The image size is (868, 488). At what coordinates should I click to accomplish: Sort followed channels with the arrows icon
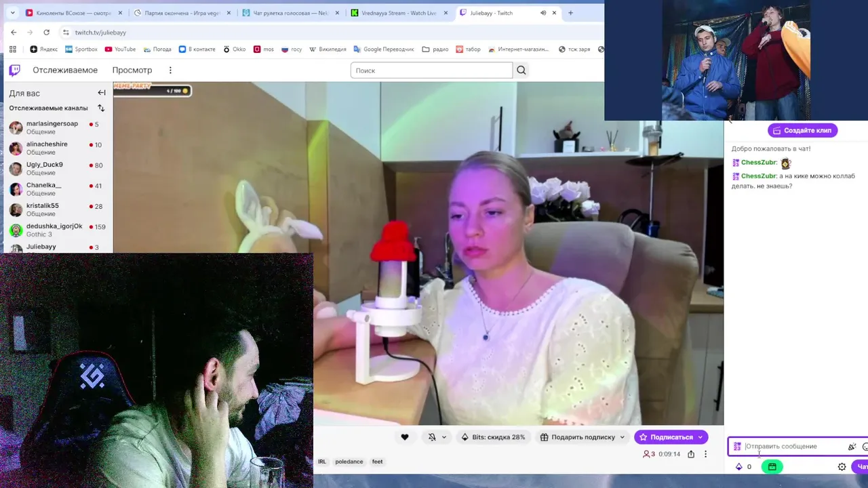(101, 108)
